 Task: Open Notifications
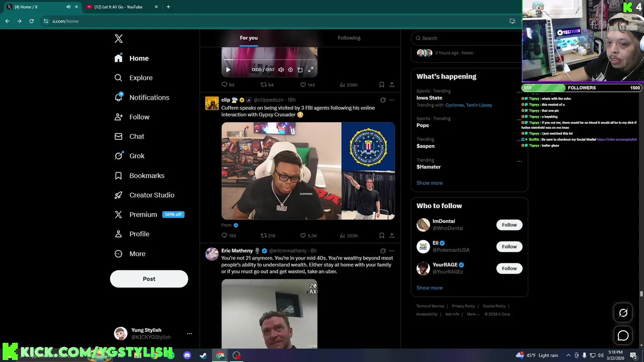point(142,98)
